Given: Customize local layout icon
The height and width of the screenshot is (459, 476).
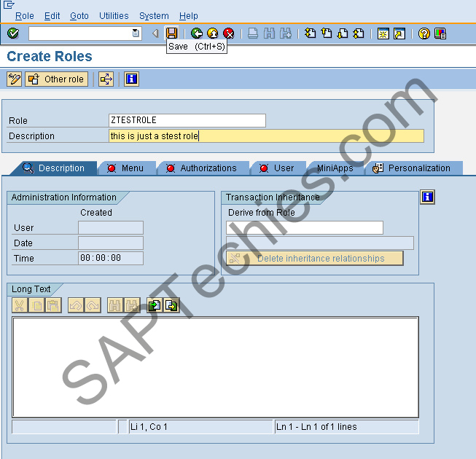Looking at the screenshot, I should coord(440,34).
